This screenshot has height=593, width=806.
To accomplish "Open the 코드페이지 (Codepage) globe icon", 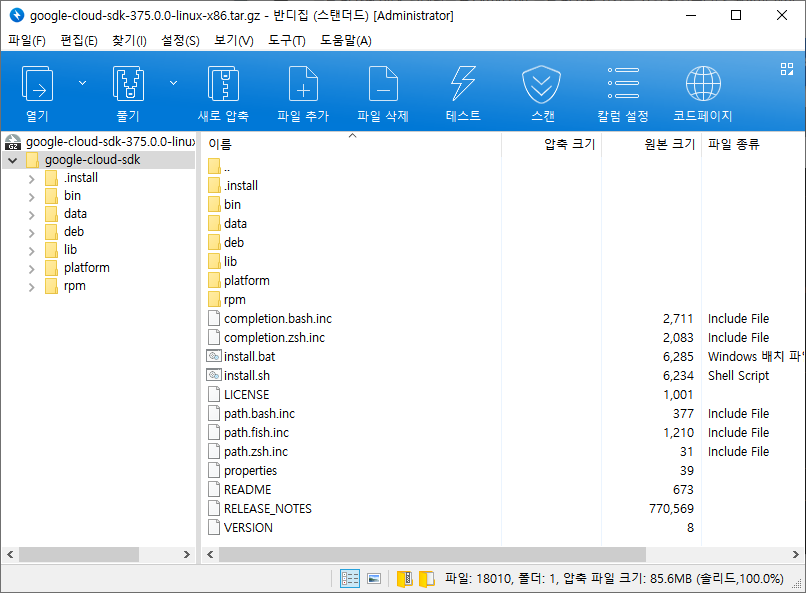I will (x=703, y=83).
